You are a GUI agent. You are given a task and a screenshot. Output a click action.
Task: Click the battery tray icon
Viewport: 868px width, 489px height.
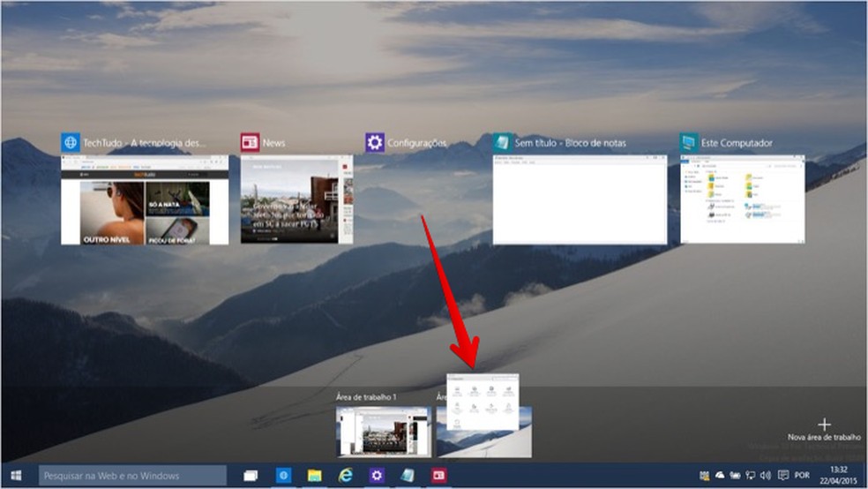tap(735, 475)
